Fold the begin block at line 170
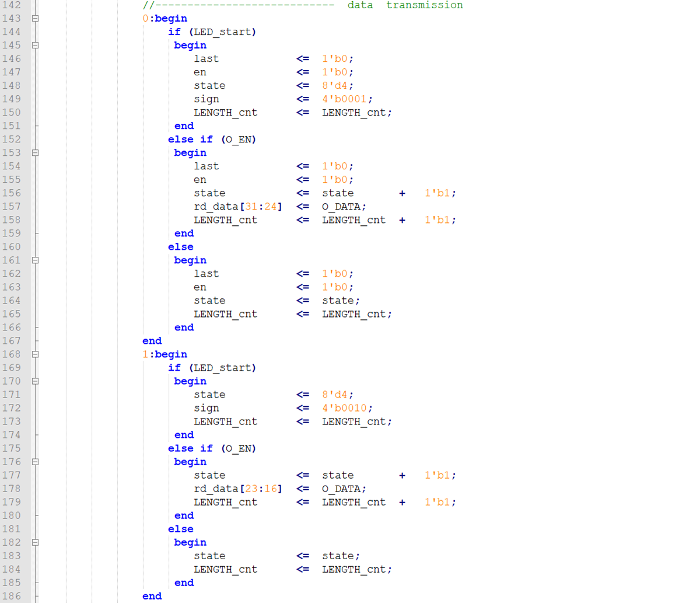Screen dimensions: 700x603 (35, 381)
